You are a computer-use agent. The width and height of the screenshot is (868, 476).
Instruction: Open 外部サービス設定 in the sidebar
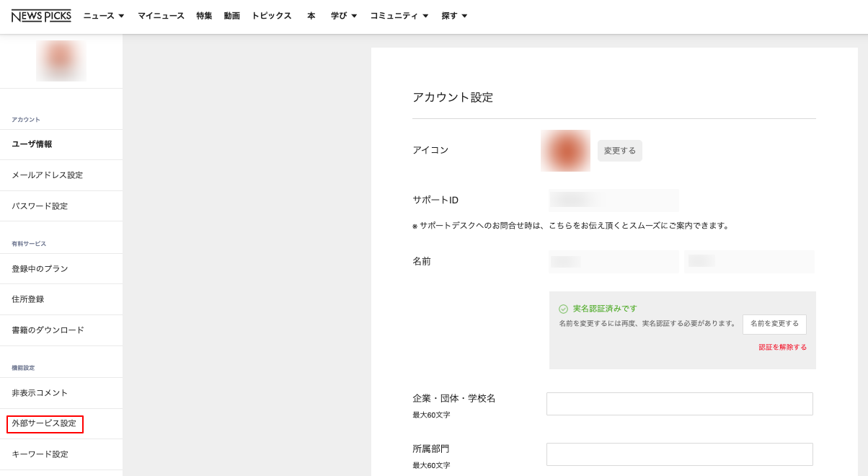(x=44, y=424)
